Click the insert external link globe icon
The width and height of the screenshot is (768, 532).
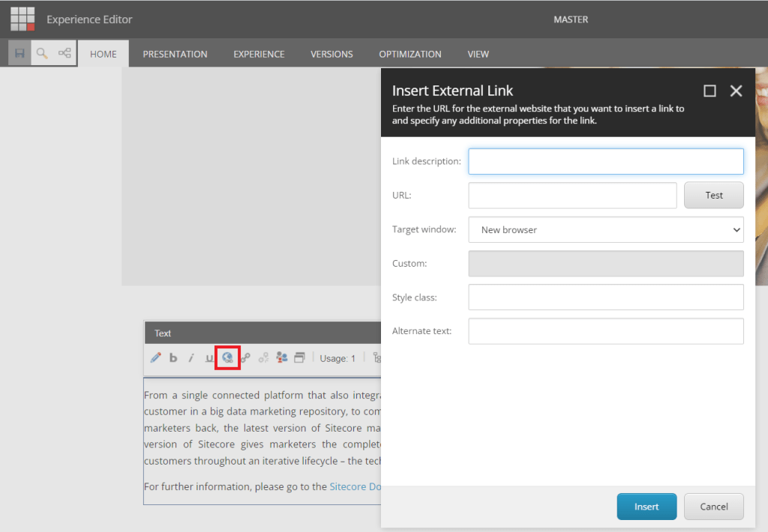227,358
